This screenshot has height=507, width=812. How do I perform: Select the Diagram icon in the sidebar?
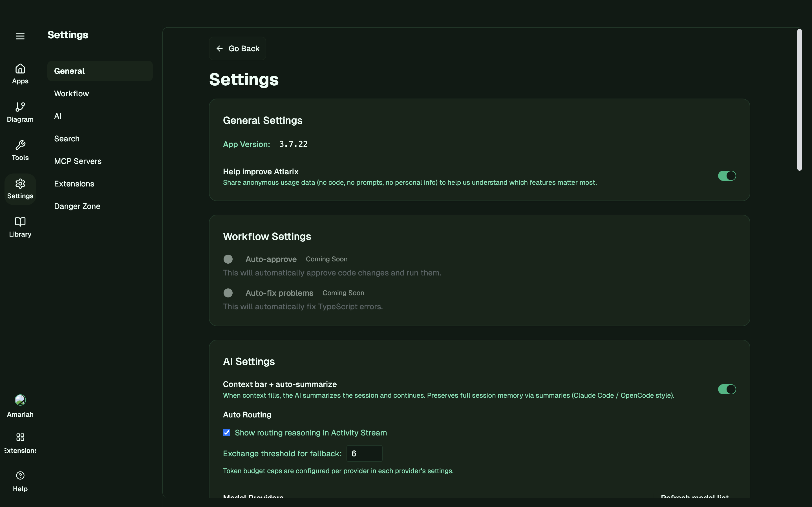(20, 112)
